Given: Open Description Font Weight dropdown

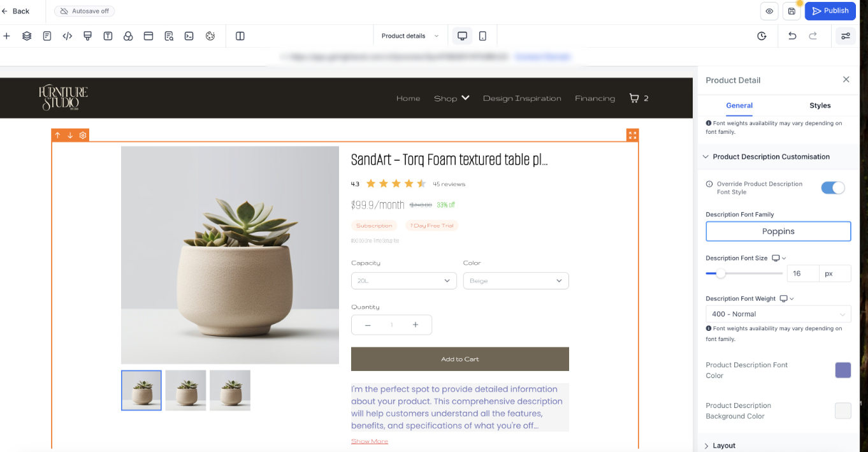Looking at the screenshot, I should pos(778,314).
